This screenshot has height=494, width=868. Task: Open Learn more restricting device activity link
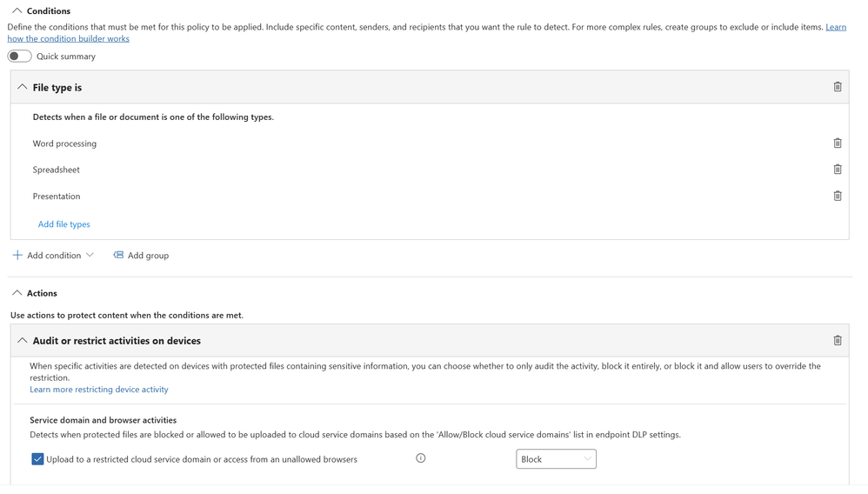[x=99, y=390]
